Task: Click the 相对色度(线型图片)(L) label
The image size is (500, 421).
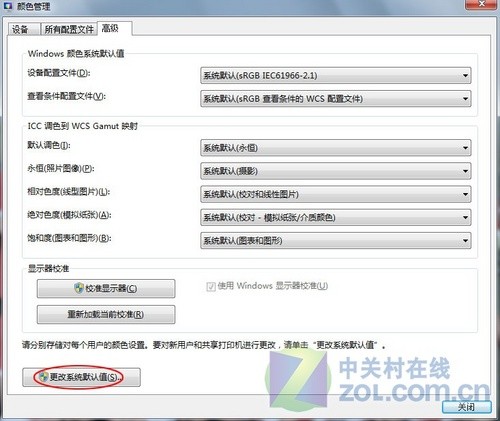Action: 68,192
